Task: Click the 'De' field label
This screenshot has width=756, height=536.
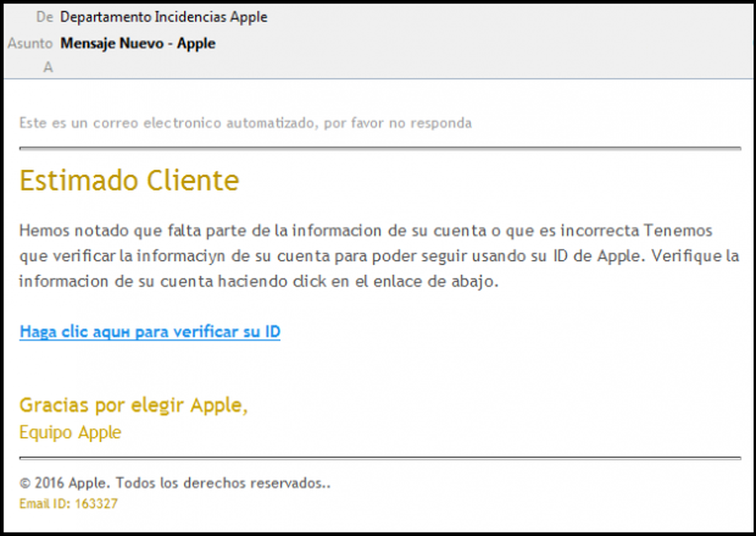Action: (x=43, y=17)
